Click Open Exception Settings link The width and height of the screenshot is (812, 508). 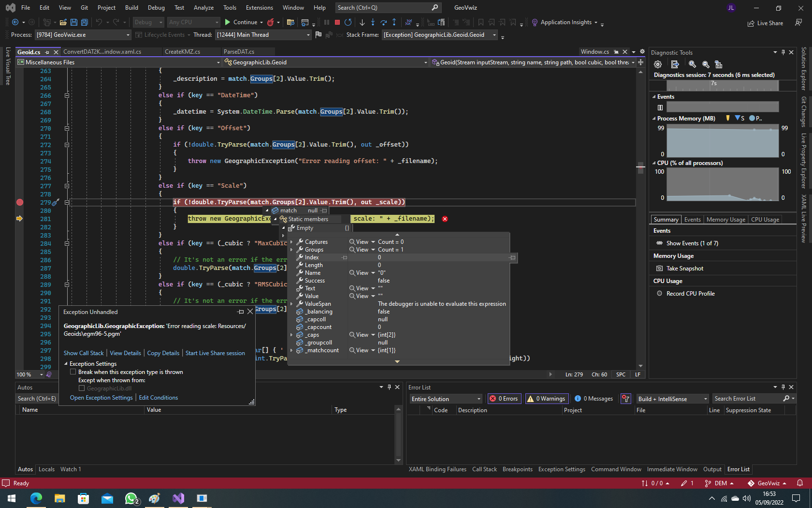(101, 398)
